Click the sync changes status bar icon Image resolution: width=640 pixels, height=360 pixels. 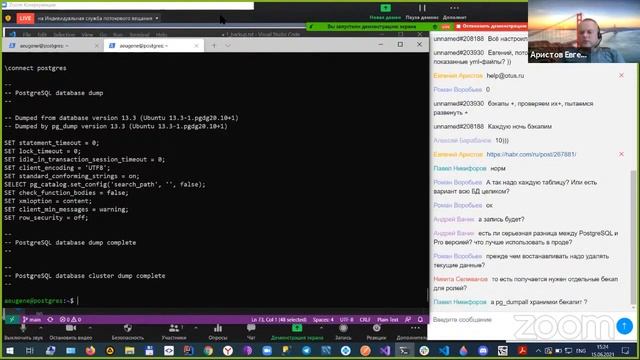[x=50, y=320]
